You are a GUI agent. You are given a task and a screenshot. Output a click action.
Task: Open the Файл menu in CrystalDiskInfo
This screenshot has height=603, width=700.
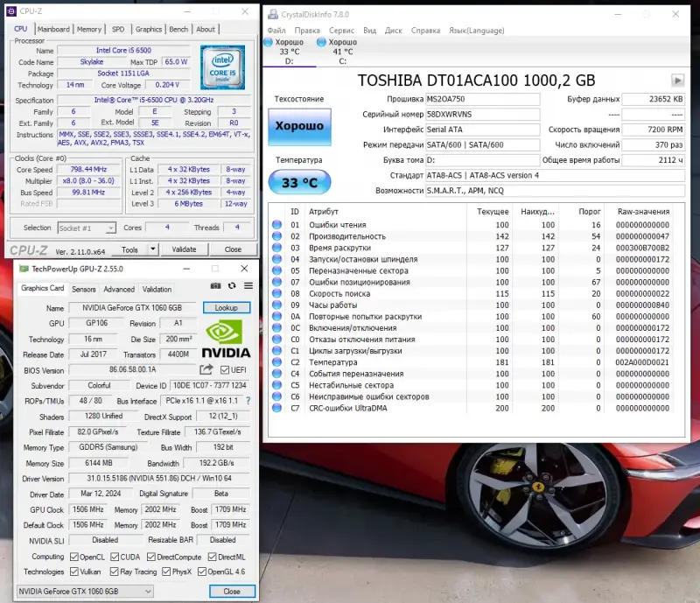click(x=276, y=31)
